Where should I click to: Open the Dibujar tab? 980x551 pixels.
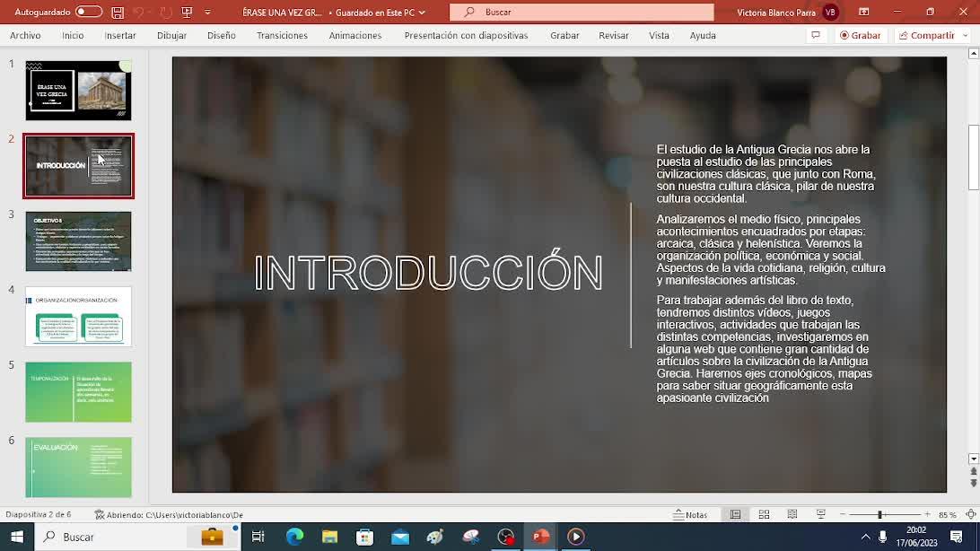(172, 36)
